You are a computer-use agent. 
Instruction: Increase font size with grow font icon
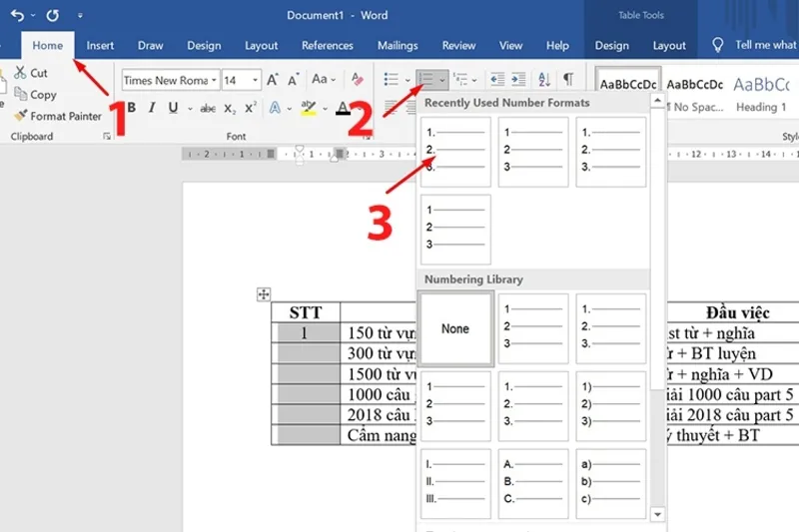click(273, 80)
